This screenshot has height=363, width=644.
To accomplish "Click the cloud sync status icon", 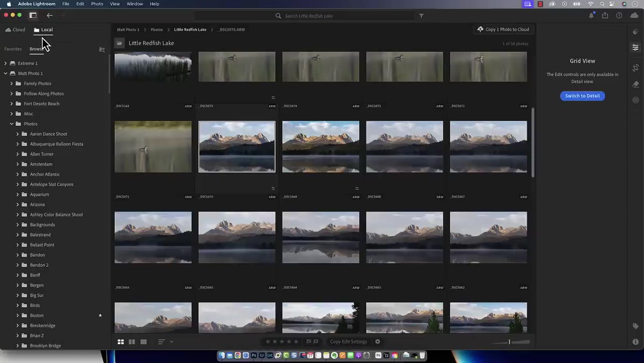I will (634, 16).
